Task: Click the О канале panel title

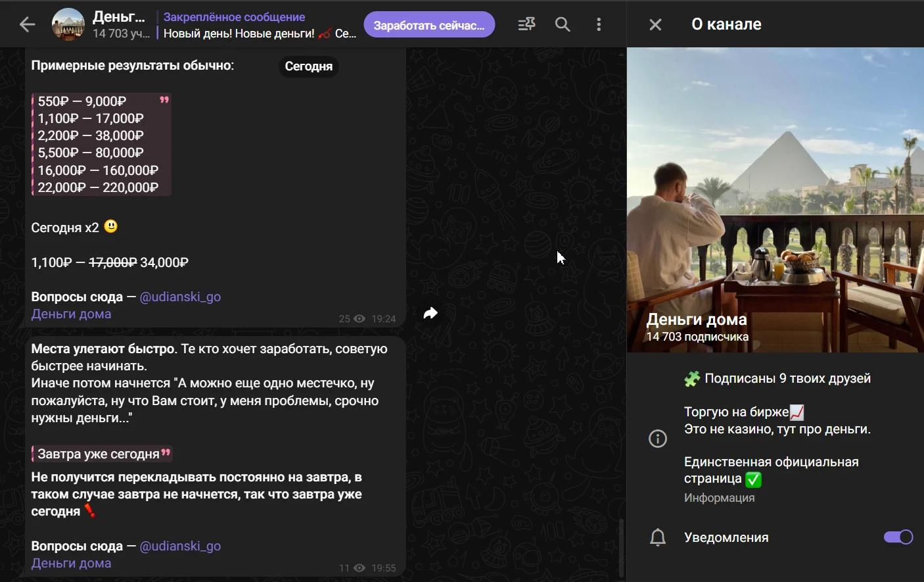Action: click(727, 24)
